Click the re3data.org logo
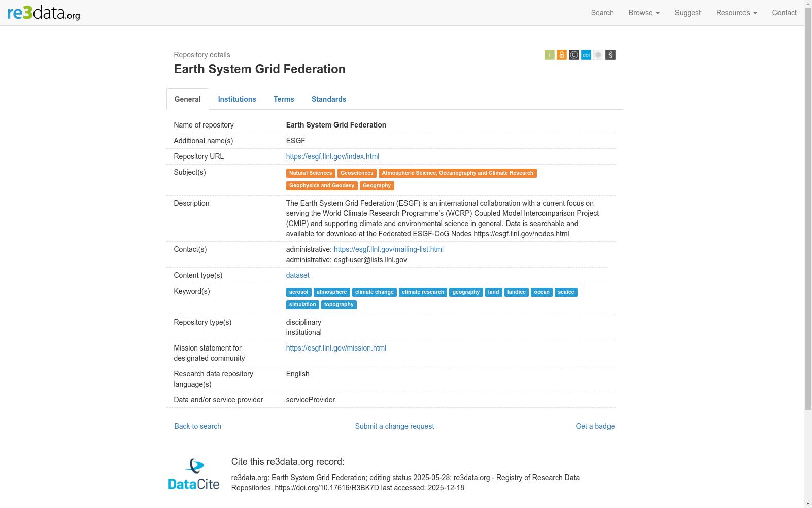This screenshot has width=812, height=508. tap(44, 13)
